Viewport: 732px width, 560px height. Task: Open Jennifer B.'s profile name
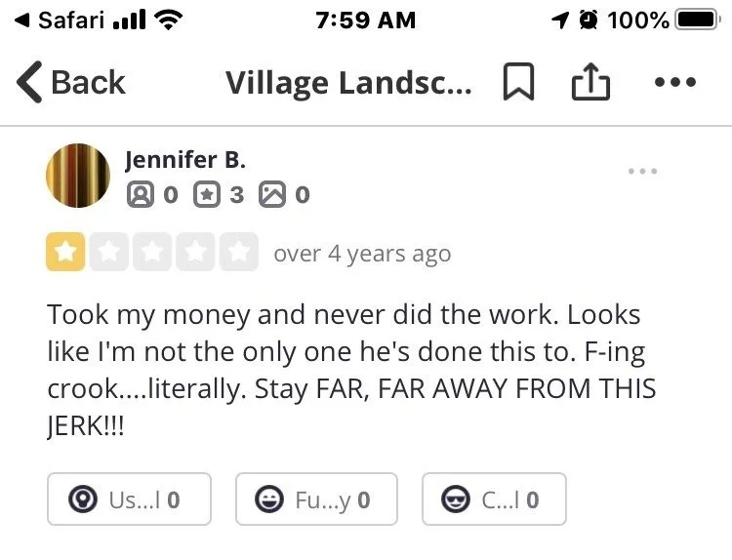[185, 159]
